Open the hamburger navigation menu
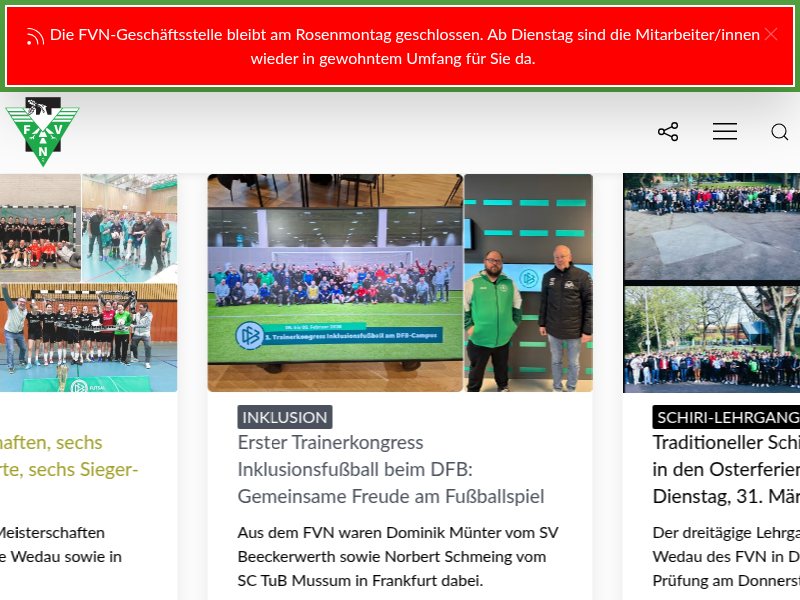800x600 pixels. (x=725, y=132)
